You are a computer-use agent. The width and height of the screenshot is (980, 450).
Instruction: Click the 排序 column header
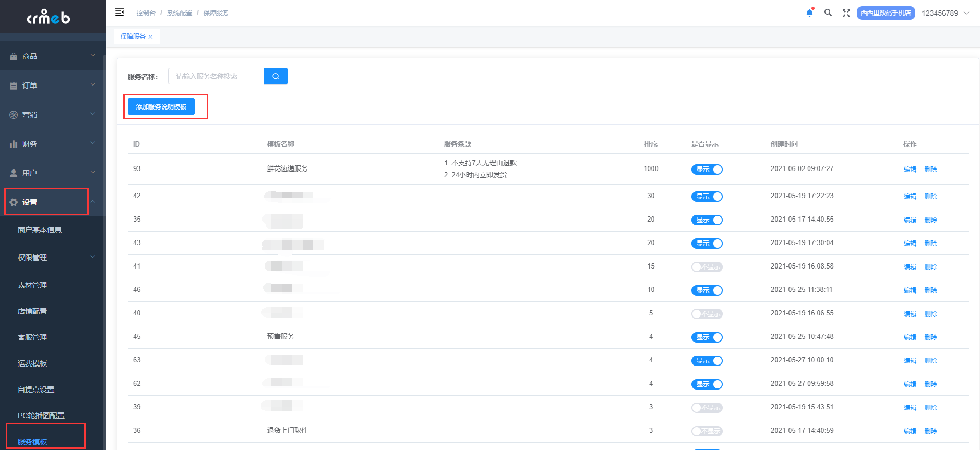click(651, 144)
